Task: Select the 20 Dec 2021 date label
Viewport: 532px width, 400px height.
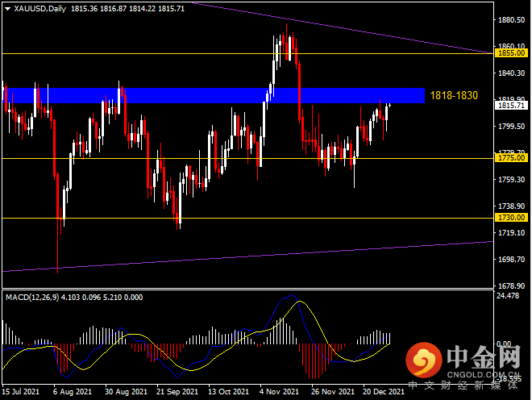Action: [x=384, y=391]
